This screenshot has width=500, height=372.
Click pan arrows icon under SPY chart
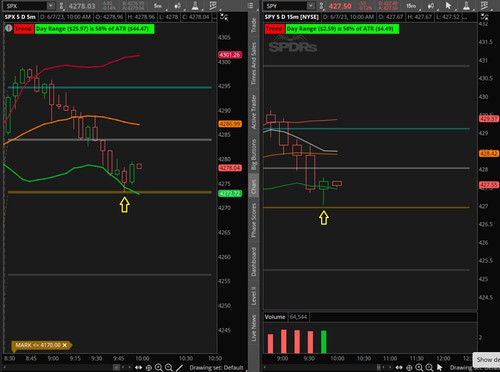(x=399, y=368)
